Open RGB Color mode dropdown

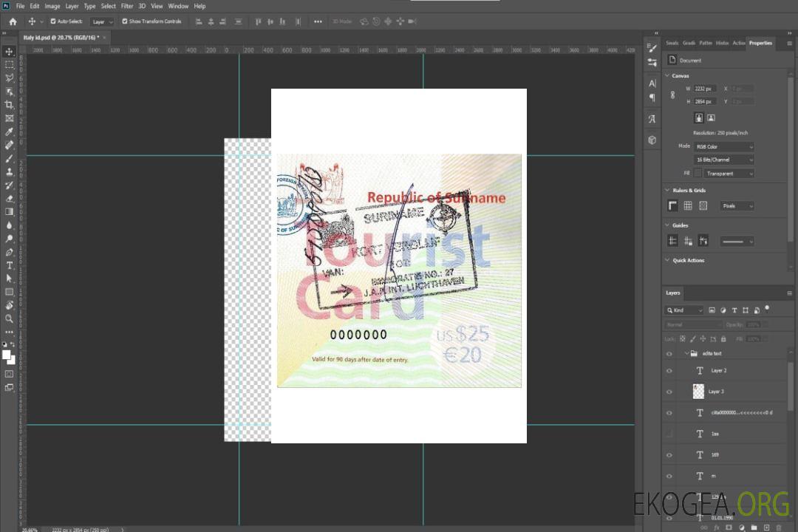723,146
